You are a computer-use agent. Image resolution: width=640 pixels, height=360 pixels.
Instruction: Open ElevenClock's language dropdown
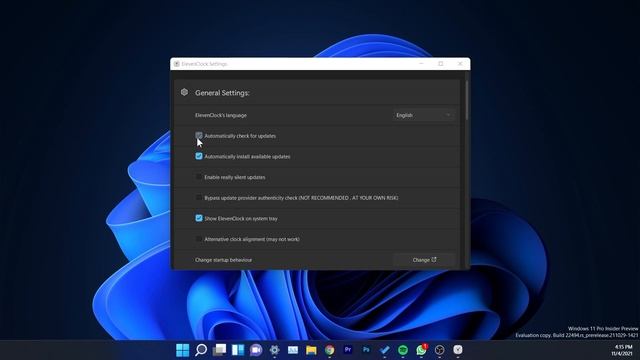(x=424, y=115)
